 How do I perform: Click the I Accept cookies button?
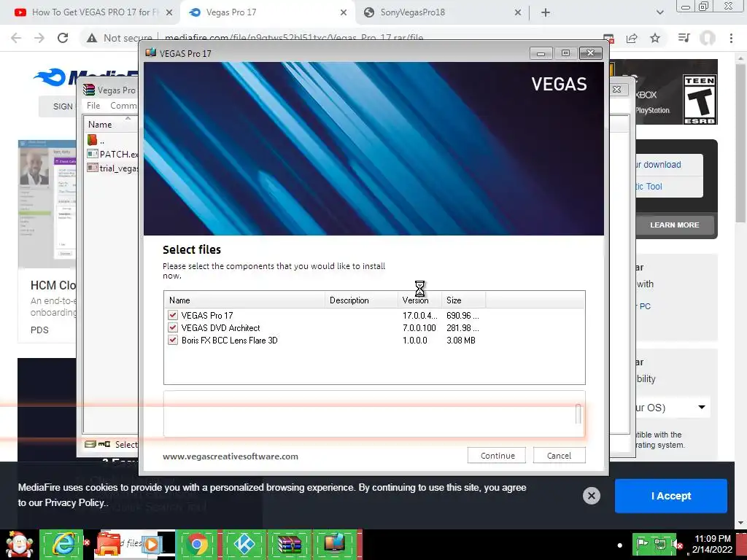click(671, 496)
